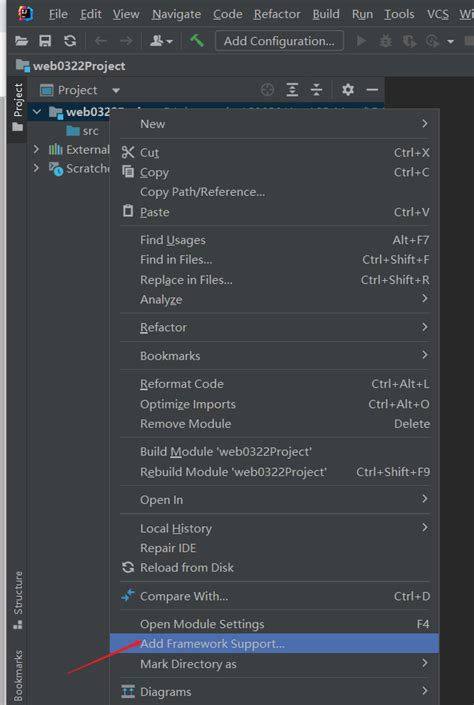474x705 pixels.
Task: Expand the External Libraries tree node
Action: point(36,149)
